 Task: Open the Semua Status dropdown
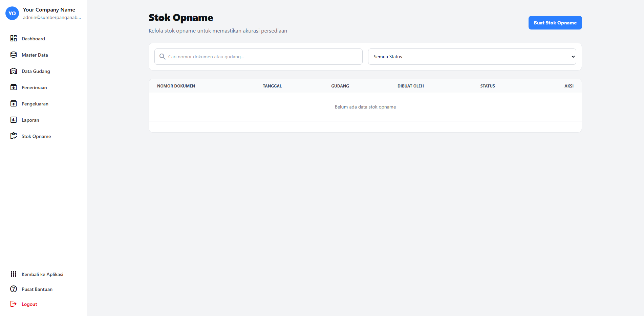(472, 57)
